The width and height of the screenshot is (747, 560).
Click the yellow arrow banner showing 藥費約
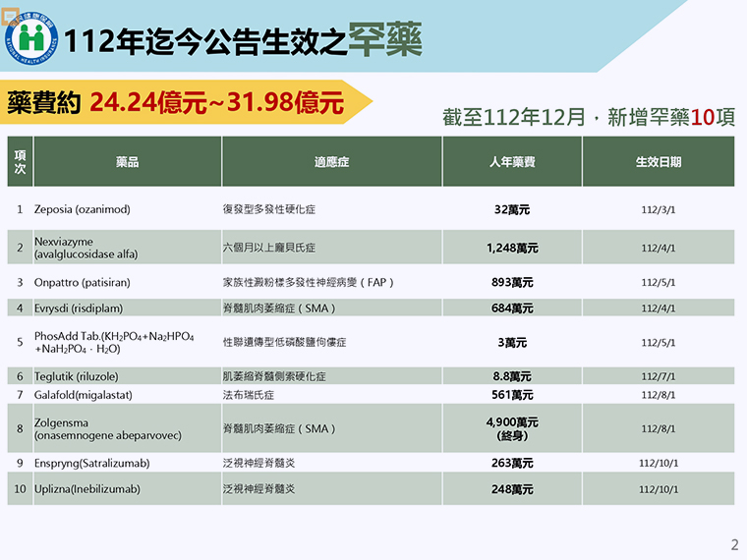point(185,101)
